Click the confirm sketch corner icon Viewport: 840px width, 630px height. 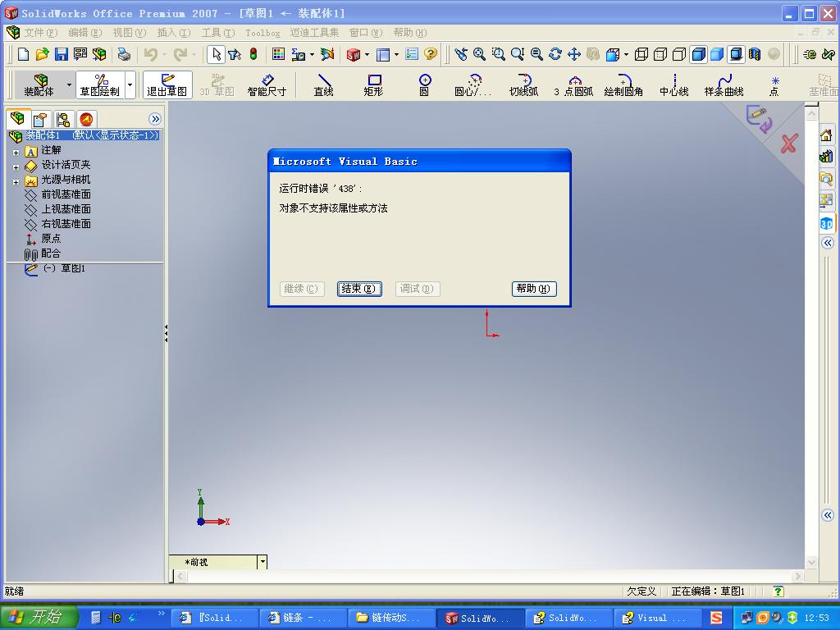[759, 119]
